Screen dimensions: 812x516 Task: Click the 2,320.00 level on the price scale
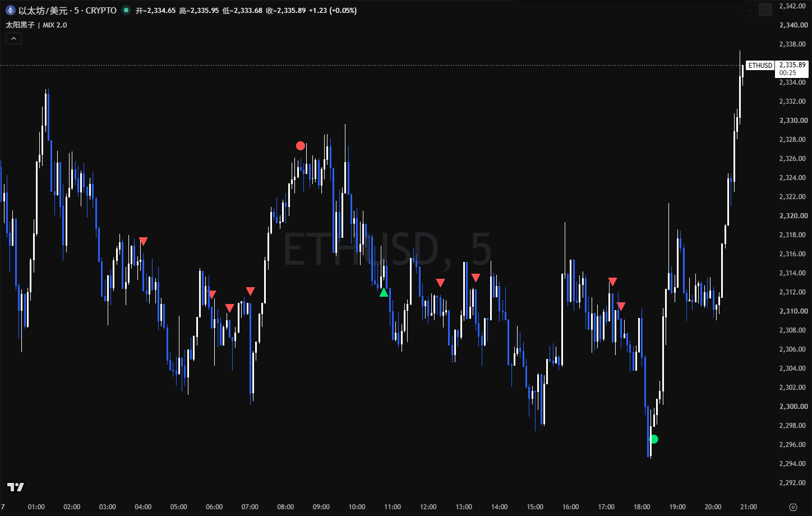click(793, 215)
